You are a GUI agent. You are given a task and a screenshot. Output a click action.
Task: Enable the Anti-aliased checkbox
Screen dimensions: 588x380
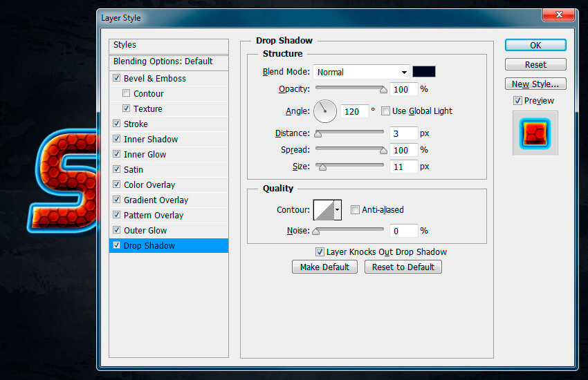click(x=356, y=209)
